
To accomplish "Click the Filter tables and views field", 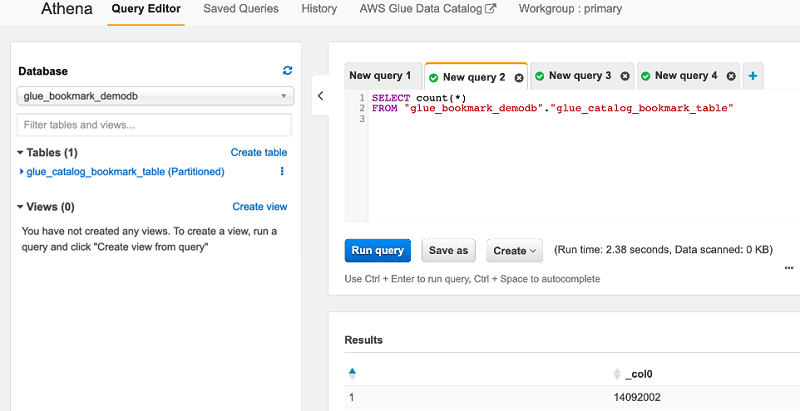I will tap(155, 125).
